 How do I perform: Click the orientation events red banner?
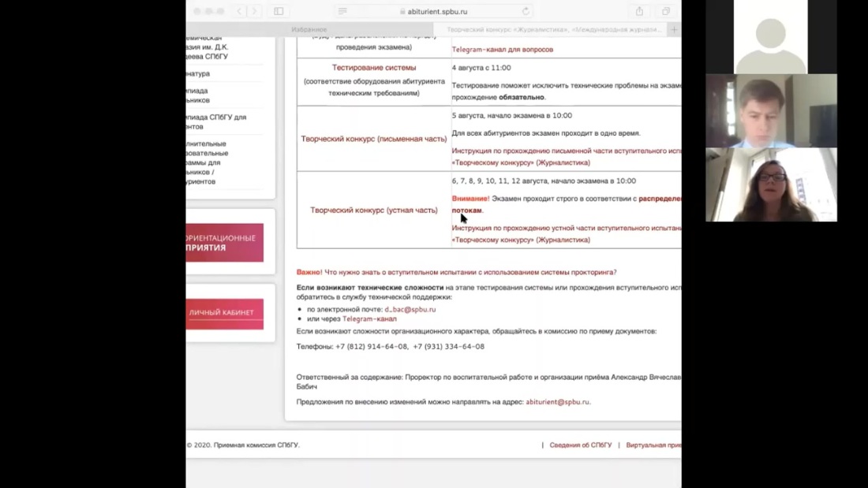[224, 242]
